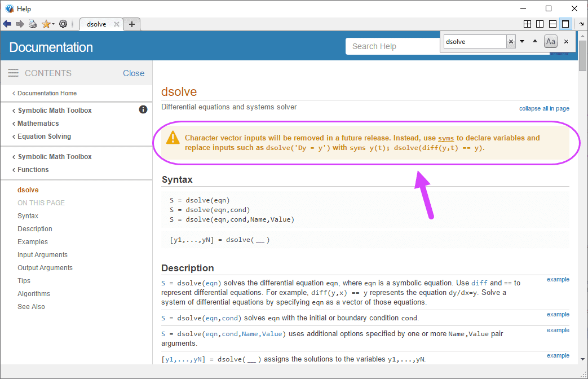The width and height of the screenshot is (588, 379).
Task: Toggle match case Aa button
Action: (x=551, y=41)
